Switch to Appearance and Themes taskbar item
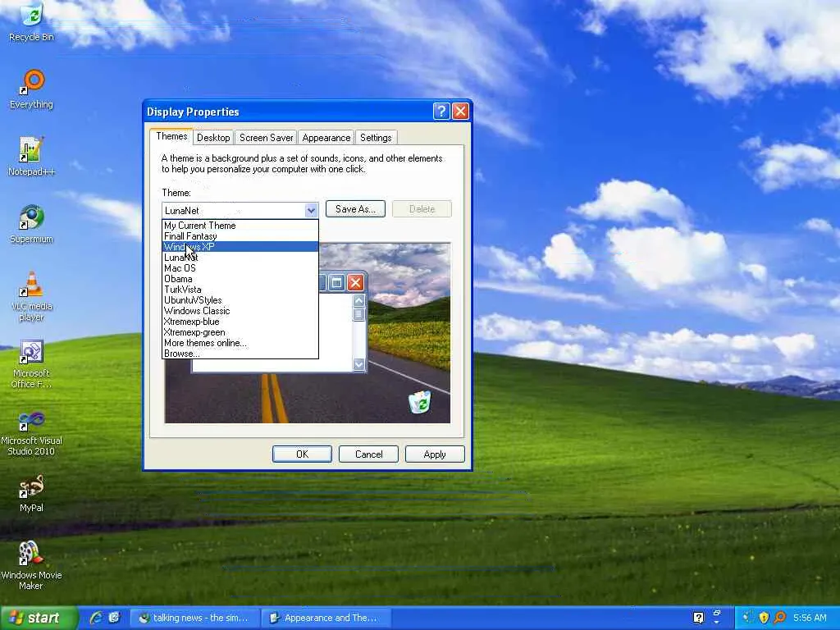 coord(325,618)
